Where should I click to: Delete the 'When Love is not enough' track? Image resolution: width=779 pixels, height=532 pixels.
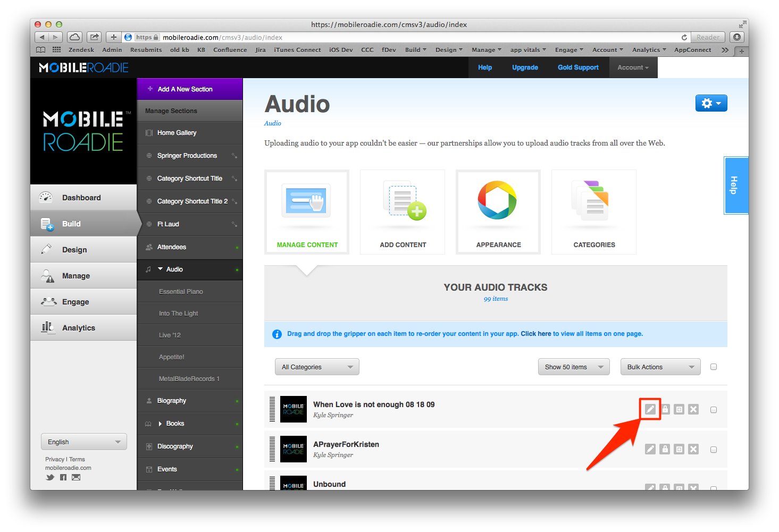(693, 409)
